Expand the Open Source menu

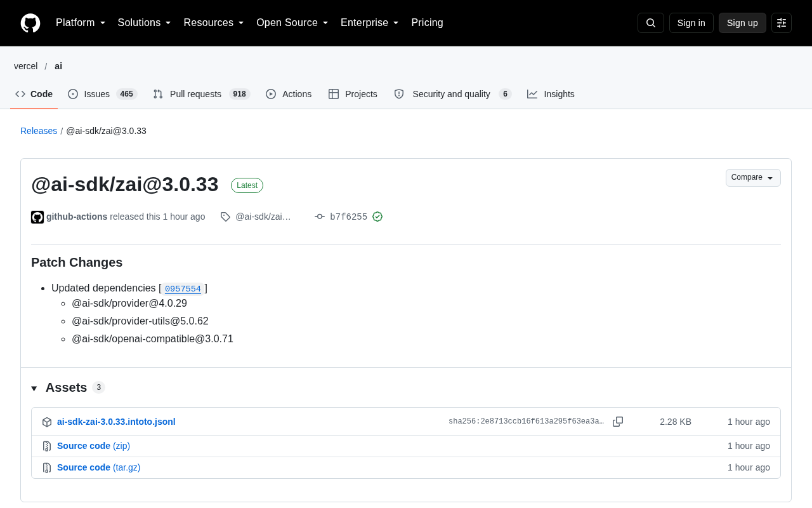point(292,23)
